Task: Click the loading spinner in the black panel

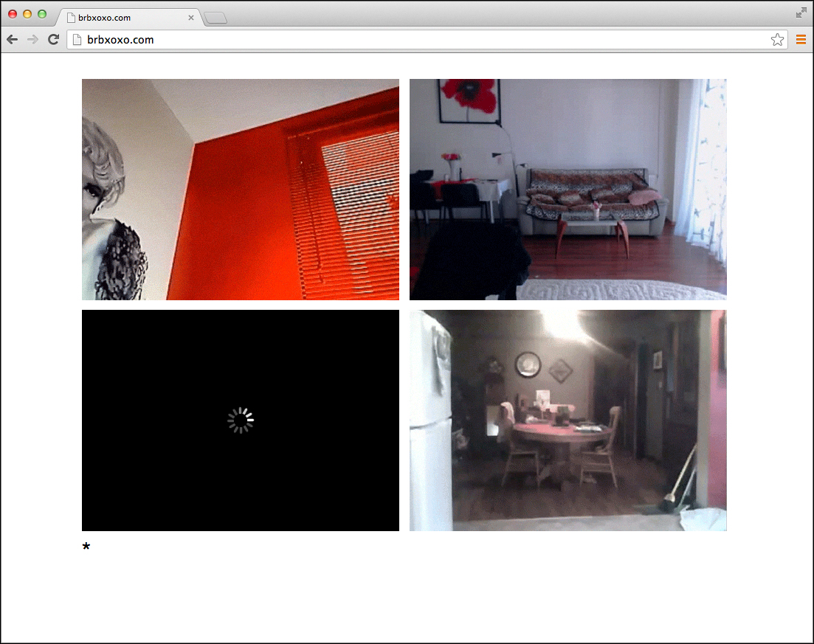Action: (x=241, y=420)
